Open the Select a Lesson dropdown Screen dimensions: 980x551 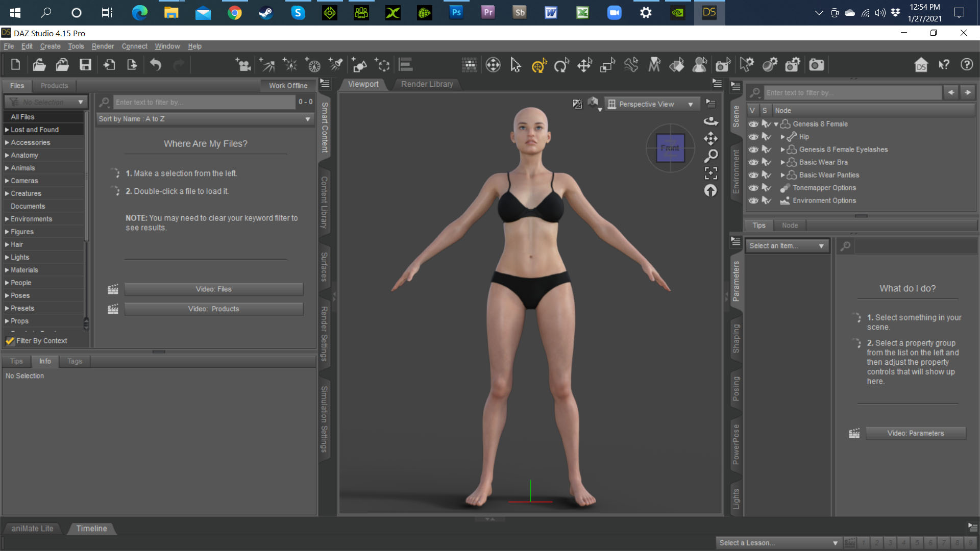(778, 543)
